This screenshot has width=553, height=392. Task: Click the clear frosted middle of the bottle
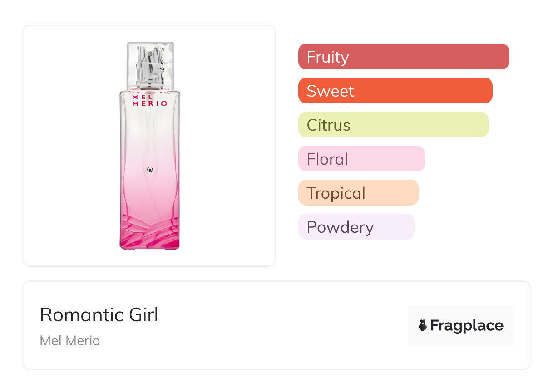tap(150, 136)
